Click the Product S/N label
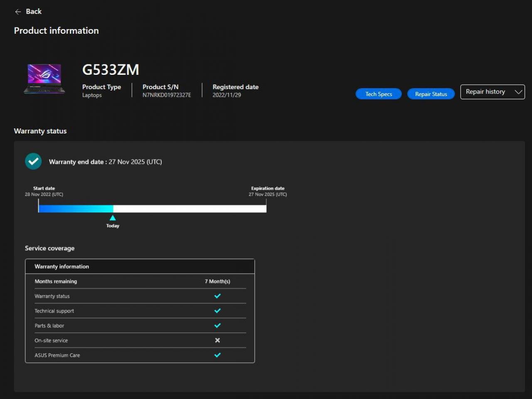Screen dimensions: 532x399 [160, 87]
